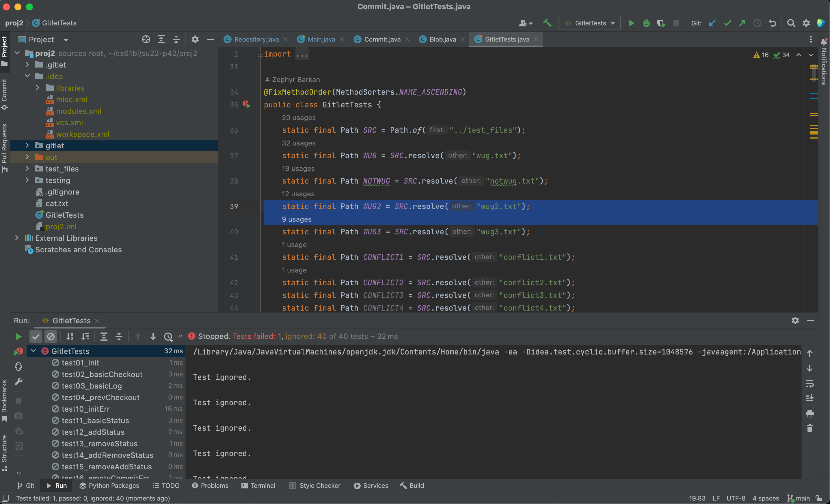Click the main branch status bar widget
The height and width of the screenshot is (504, 830).
click(x=799, y=498)
